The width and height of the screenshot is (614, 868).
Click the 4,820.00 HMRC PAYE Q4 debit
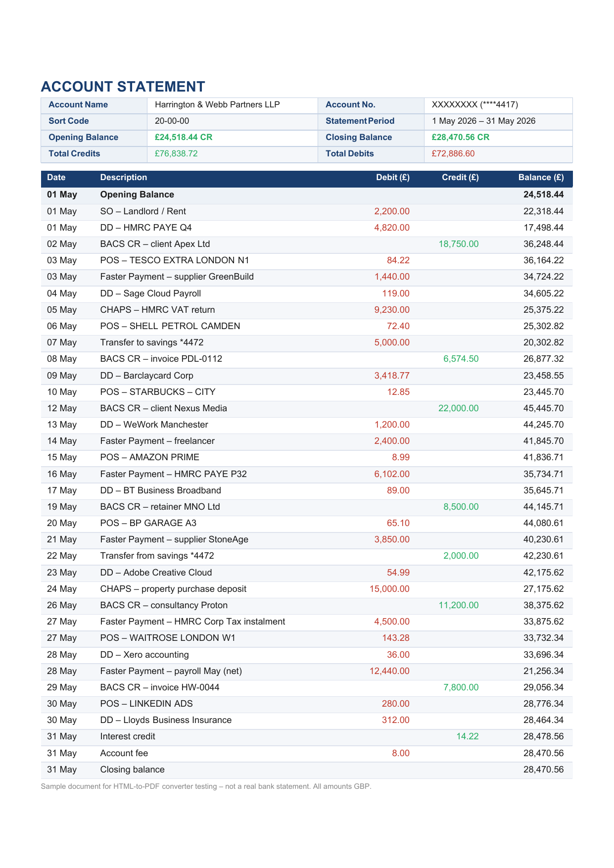(x=392, y=228)
